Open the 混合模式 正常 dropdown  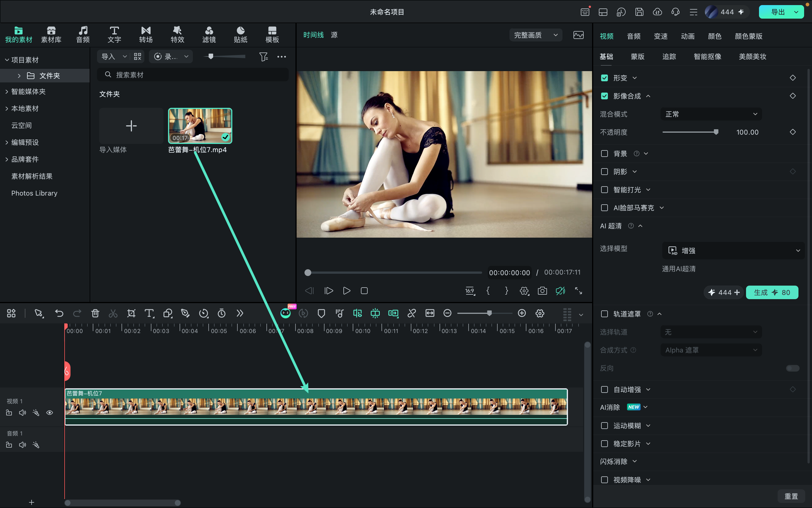(711, 114)
